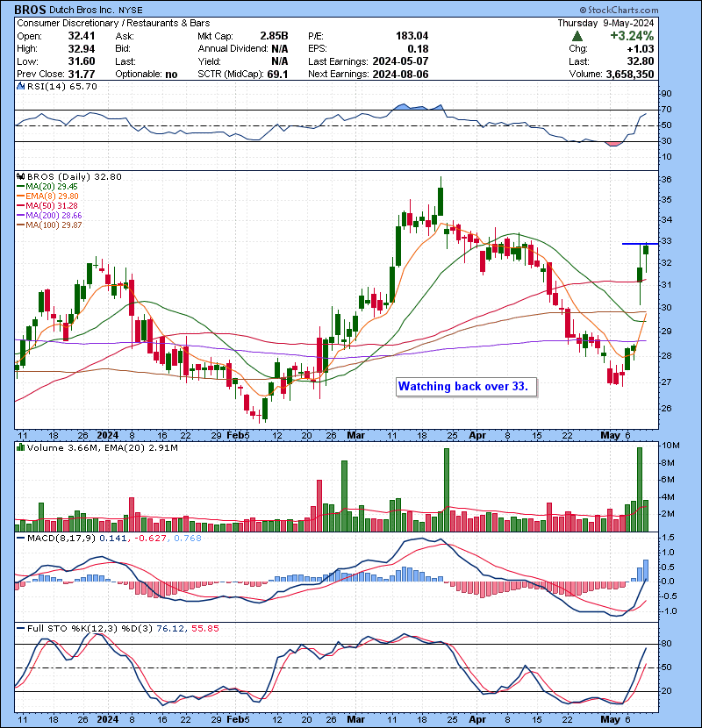The width and height of the screenshot is (702, 728).
Task: Click the 10M label on volume axis
Action: tap(670, 446)
